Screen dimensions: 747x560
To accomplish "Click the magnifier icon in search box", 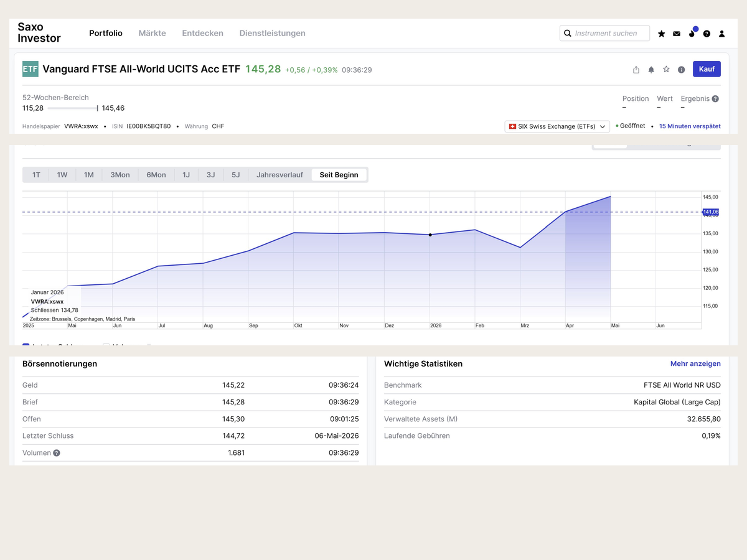I will 568,33.
